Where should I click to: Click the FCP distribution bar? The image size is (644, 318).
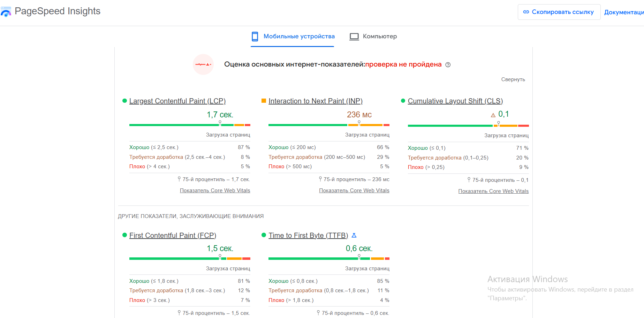point(190,258)
